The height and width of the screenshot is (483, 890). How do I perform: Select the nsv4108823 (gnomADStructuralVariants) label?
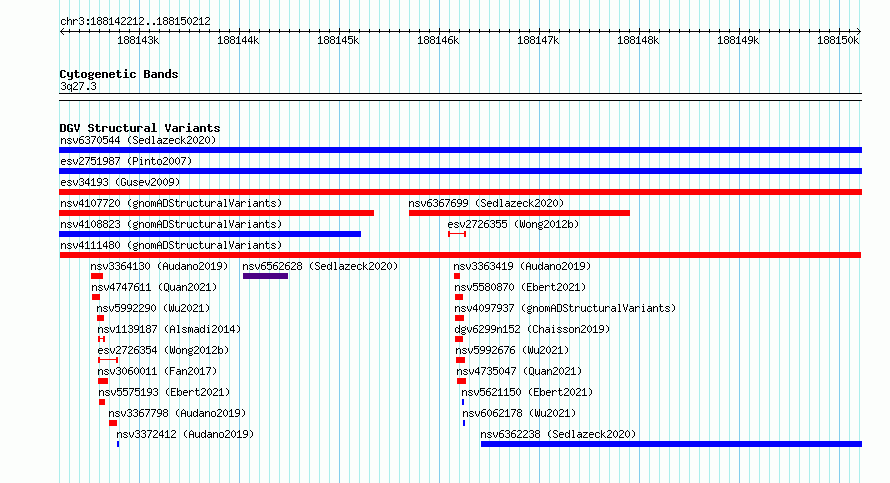pyautogui.click(x=171, y=224)
